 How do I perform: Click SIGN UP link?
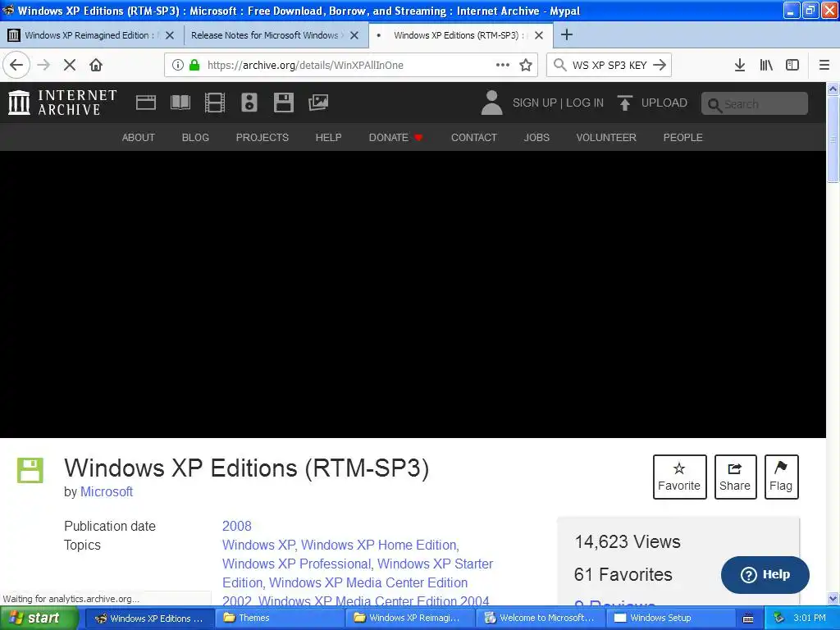tap(535, 103)
